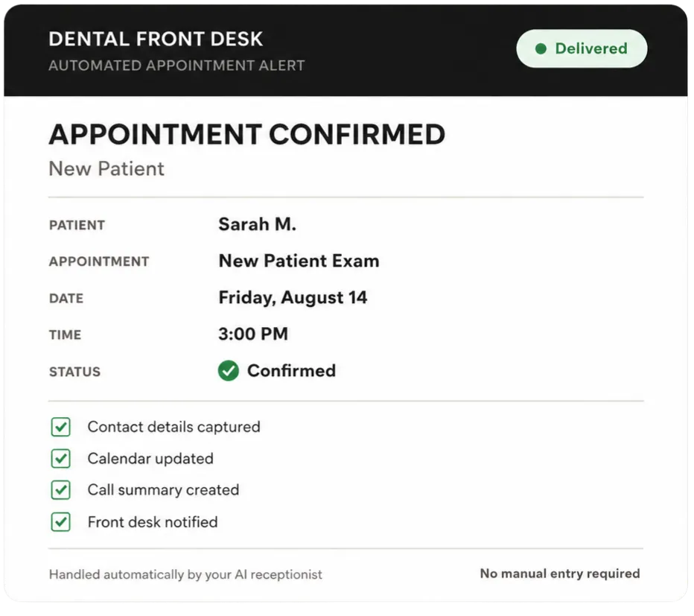This screenshot has width=694, height=616.
Task: Toggle the Front desk notified checkbox
Action: [x=60, y=522]
